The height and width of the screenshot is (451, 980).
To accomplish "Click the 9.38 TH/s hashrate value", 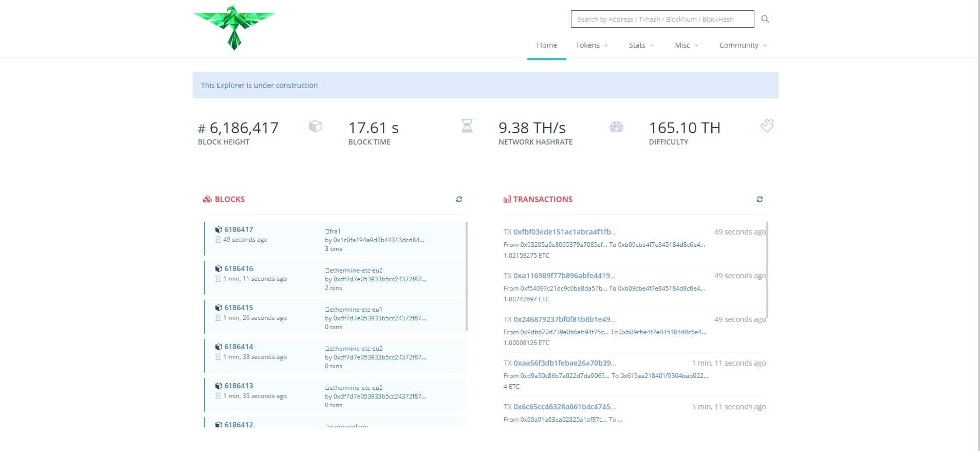I will click(532, 128).
